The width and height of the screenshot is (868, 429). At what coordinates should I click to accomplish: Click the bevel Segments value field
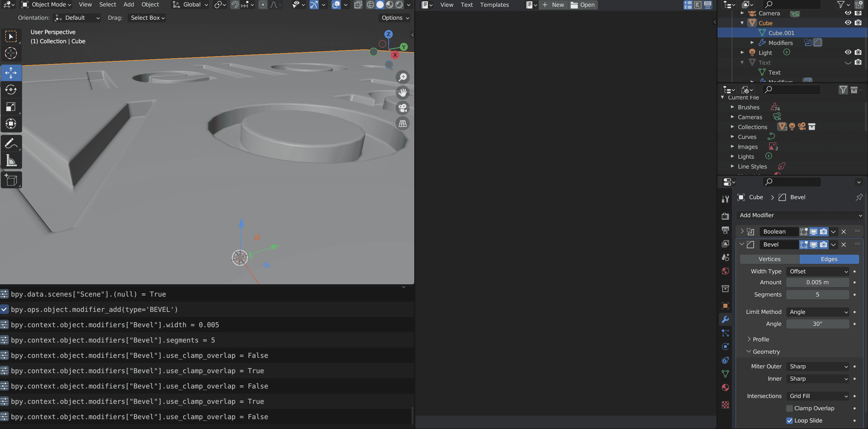point(818,295)
